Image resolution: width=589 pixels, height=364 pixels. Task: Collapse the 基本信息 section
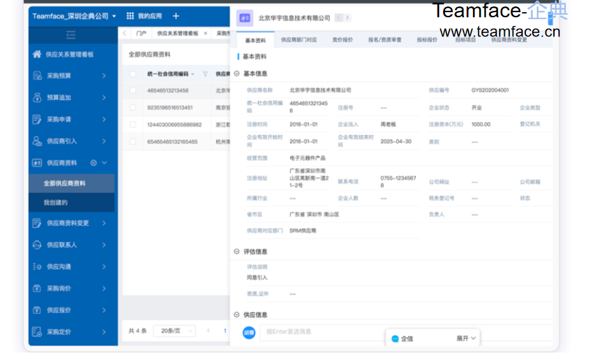pos(236,73)
